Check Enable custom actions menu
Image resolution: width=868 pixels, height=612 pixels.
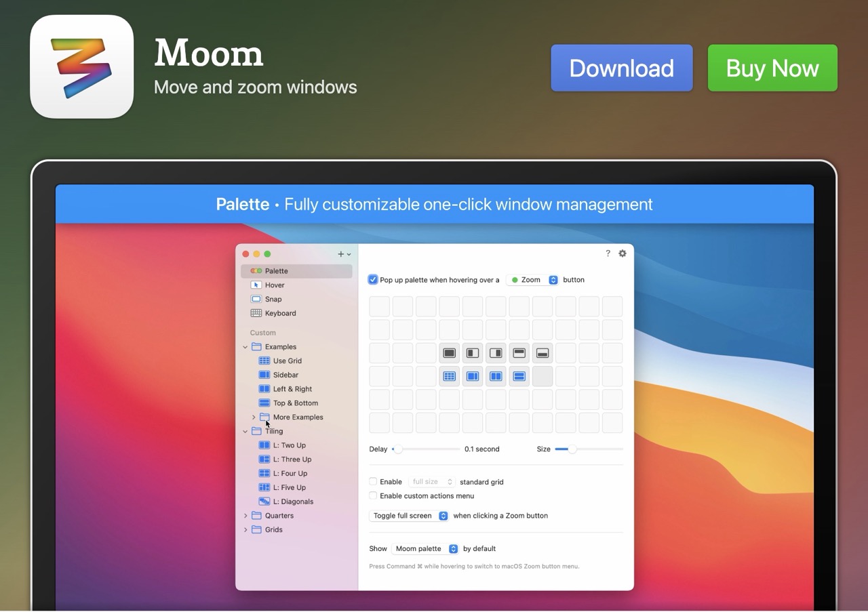(x=373, y=496)
